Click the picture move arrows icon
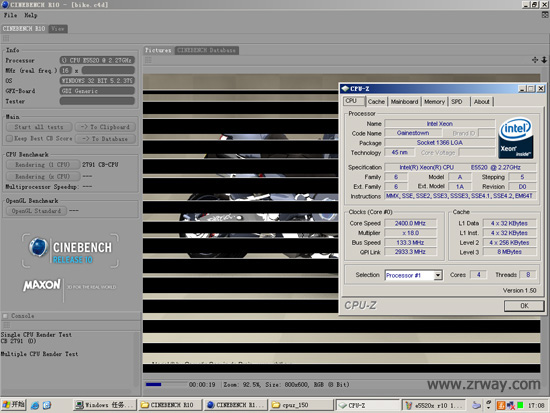The image size is (550, 413). tap(535, 60)
